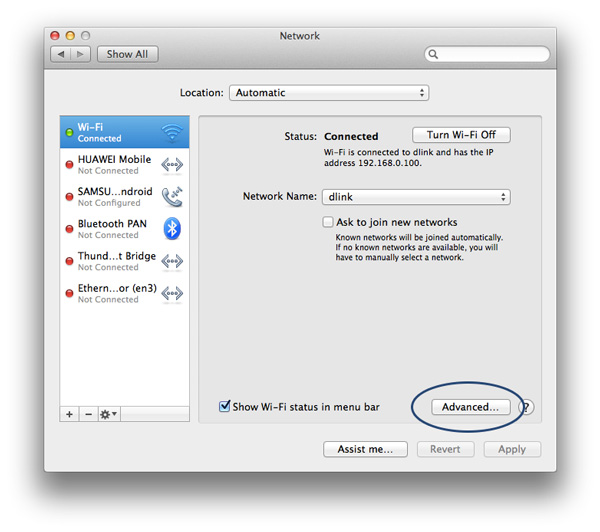Open the Location Automatic dropdown
The height and width of the screenshot is (532, 600).
coord(329,93)
